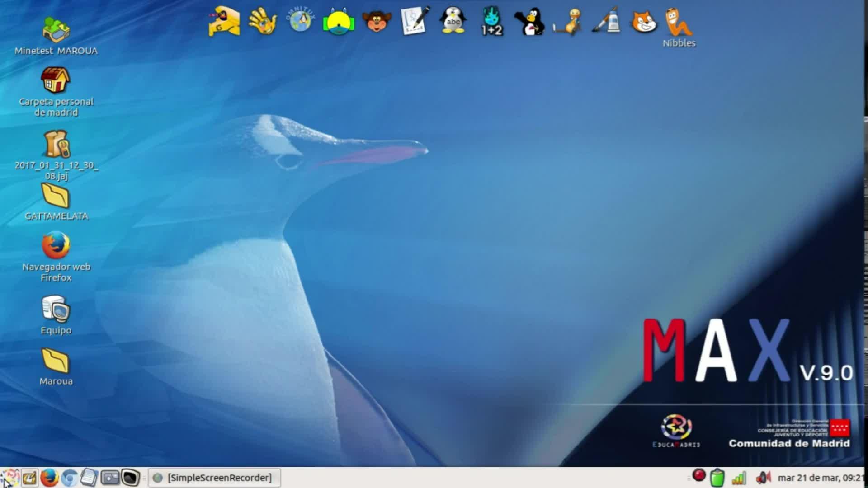
Task: Launch Tux Typing via the abc penguin icon
Action: [x=453, y=21]
